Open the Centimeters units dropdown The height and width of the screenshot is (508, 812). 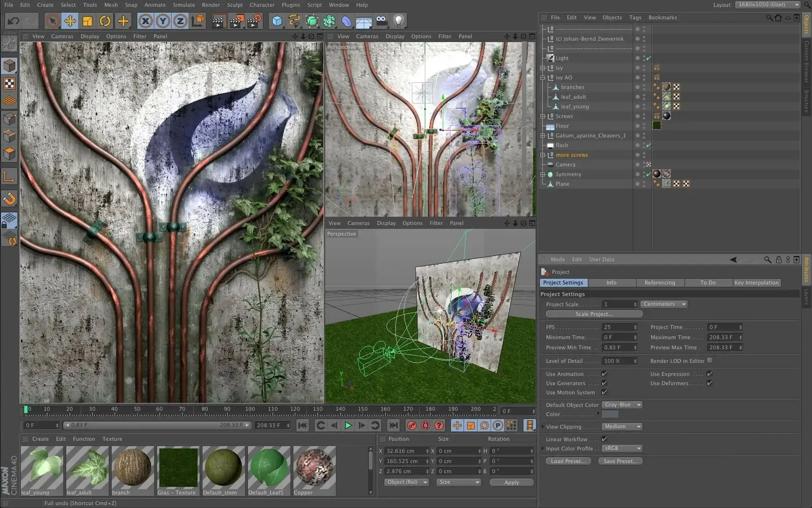[663, 304]
